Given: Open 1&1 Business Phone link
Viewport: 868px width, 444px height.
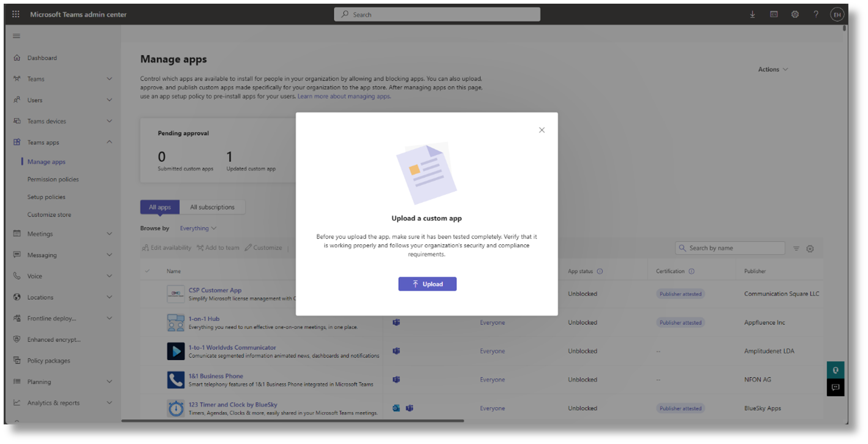Looking at the screenshot, I should (x=216, y=376).
